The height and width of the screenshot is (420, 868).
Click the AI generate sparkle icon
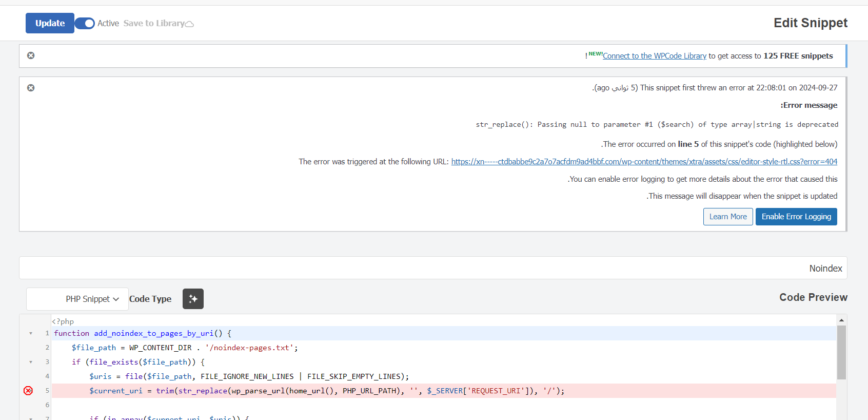[x=193, y=299]
